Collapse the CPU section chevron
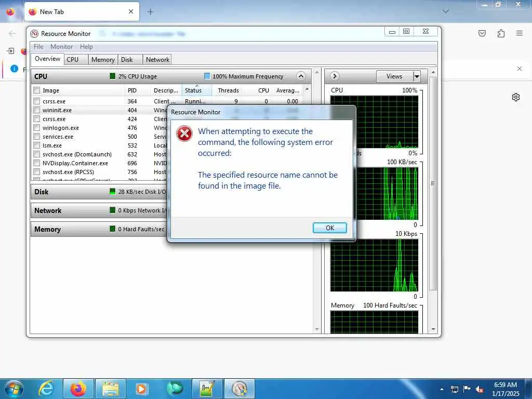Image resolution: width=532 pixels, height=399 pixels. point(301,76)
